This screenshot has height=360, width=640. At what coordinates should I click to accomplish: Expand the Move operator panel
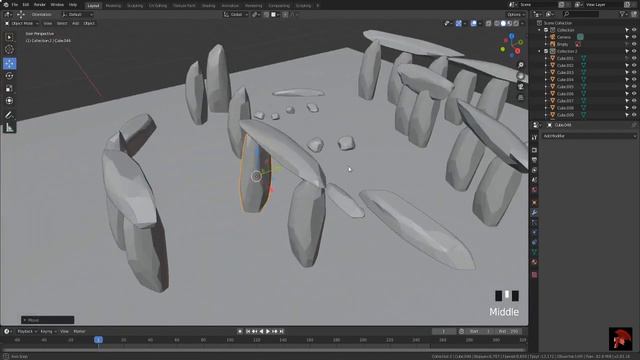click(48, 320)
